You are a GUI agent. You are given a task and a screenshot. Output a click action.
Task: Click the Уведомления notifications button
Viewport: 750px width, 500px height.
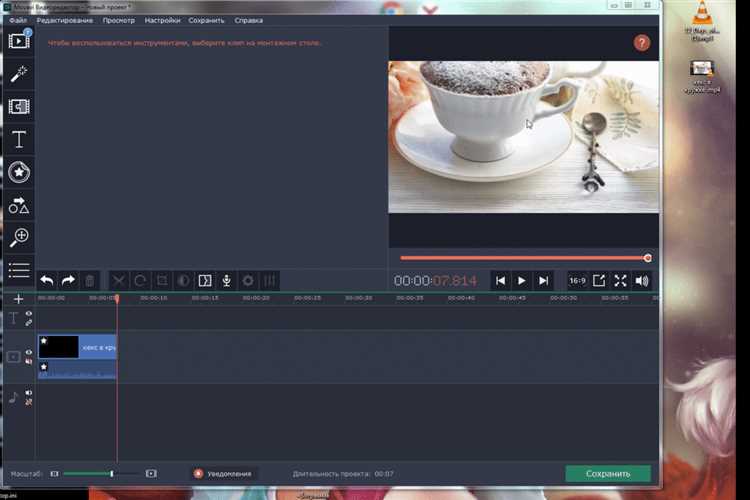point(225,473)
